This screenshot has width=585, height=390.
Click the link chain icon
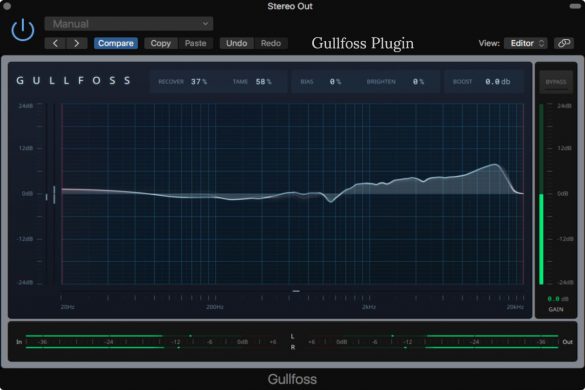564,43
